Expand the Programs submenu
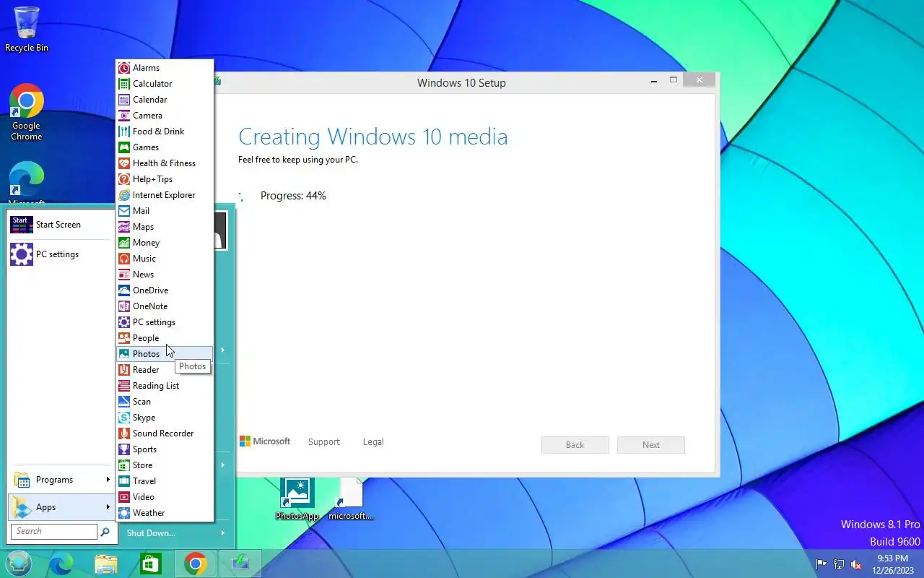This screenshot has height=578, width=924. [61, 480]
